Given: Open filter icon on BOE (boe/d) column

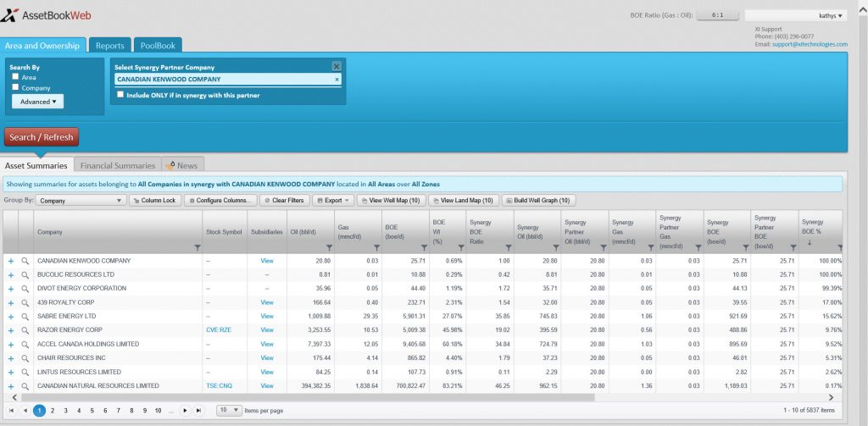Looking at the screenshot, I should coord(424,248).
